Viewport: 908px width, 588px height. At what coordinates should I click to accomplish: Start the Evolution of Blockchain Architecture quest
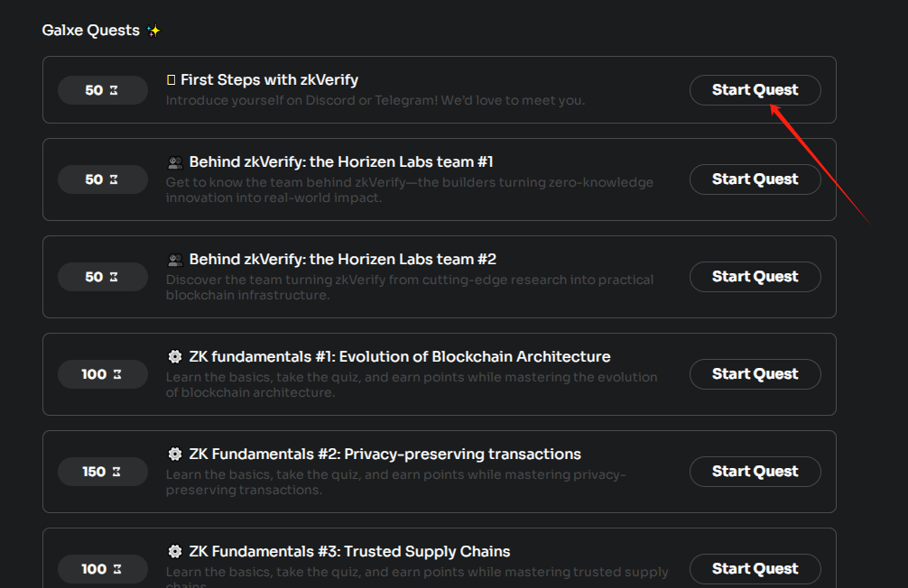pos(755,374)
